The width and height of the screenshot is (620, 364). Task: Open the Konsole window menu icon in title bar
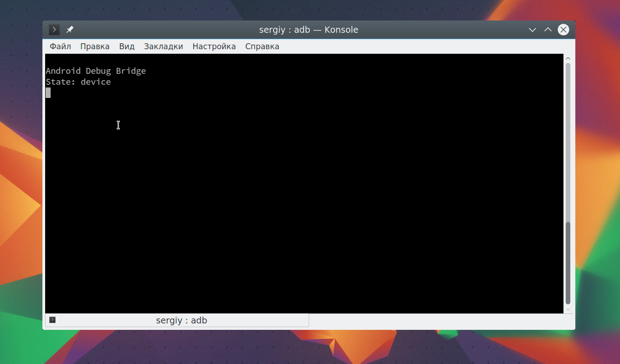(x=54, y=30)
